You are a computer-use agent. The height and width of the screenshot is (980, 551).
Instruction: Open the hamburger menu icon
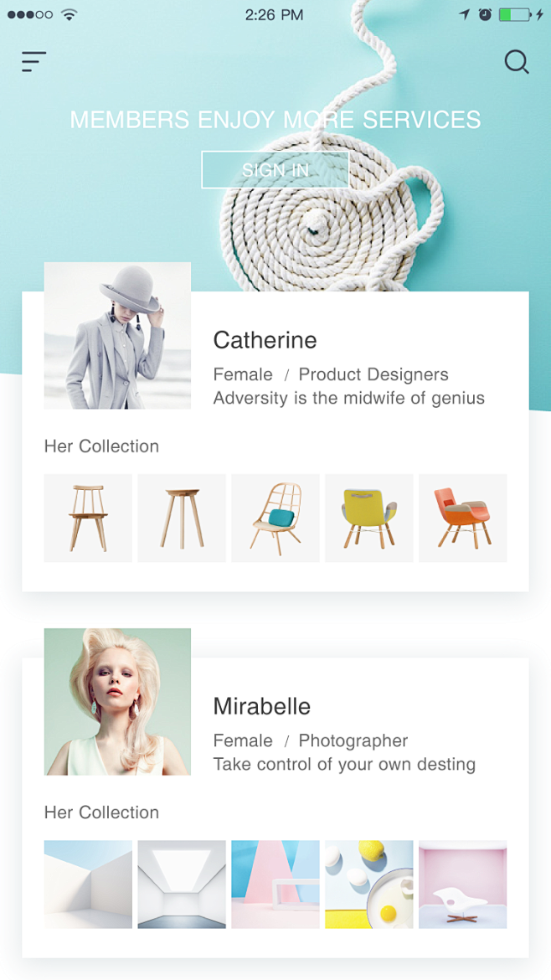click(33, 62)
